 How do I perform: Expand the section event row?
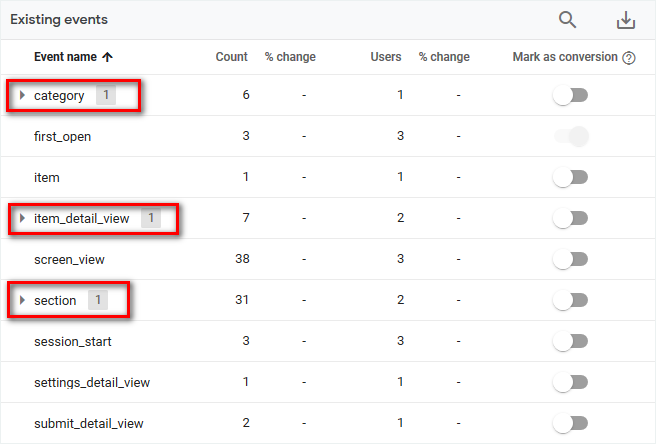(x=22, y=300)
